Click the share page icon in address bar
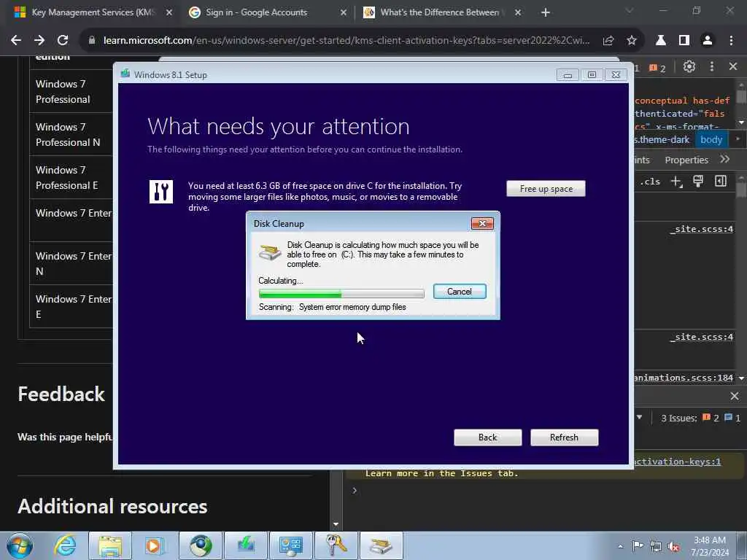Image resolution: width=747 pixels, height=560 pixels. click(608, 41)
